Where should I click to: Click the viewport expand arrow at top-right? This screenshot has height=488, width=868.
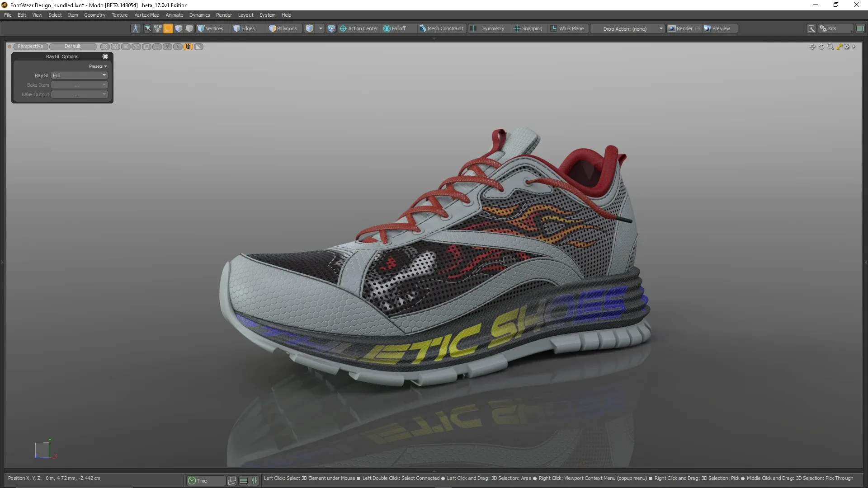[x=854, y=47]
